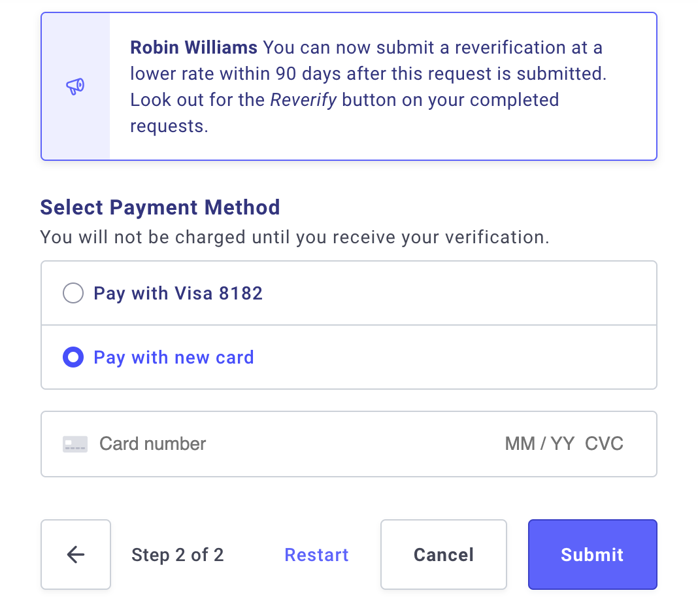Click the Cancel button
The image size is (698, 616).
click(444, 555)
